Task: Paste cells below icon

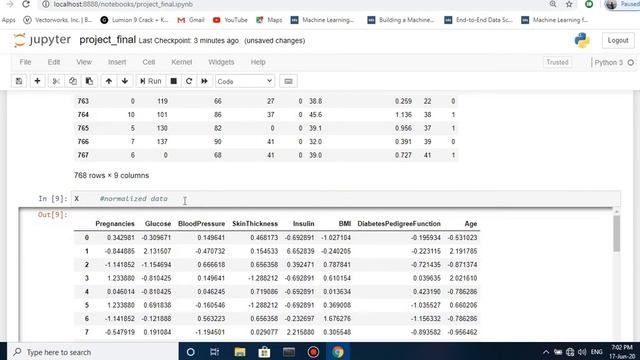Action: click(89, 81)
